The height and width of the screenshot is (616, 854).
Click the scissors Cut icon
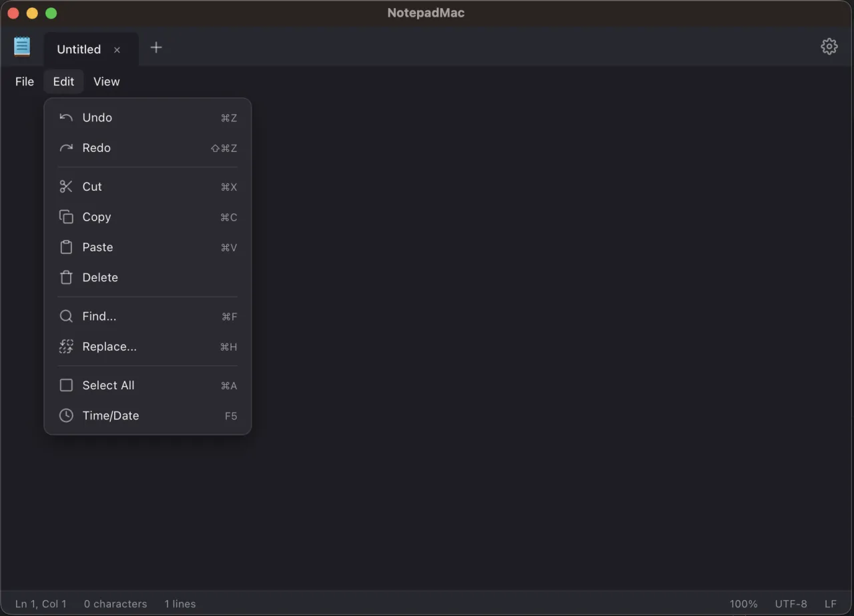66,187
